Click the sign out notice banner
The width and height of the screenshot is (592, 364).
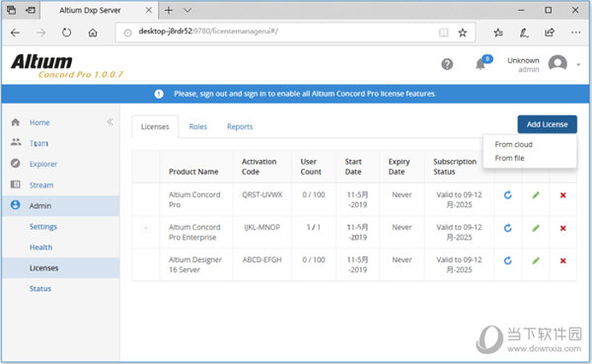tap(295, 94)
